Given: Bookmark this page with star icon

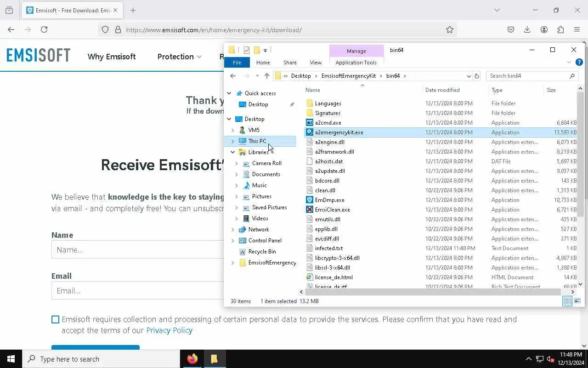Looking at the screenshot, I should 450,29.
